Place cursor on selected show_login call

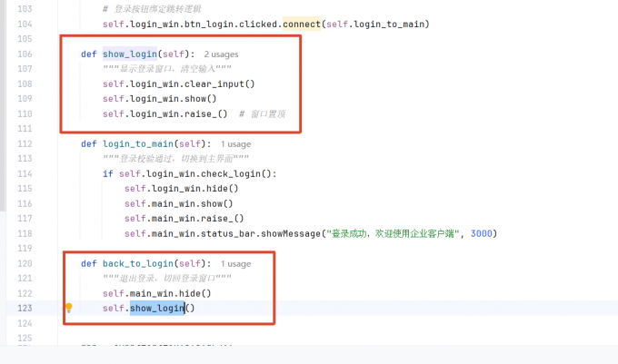[157, 308]
